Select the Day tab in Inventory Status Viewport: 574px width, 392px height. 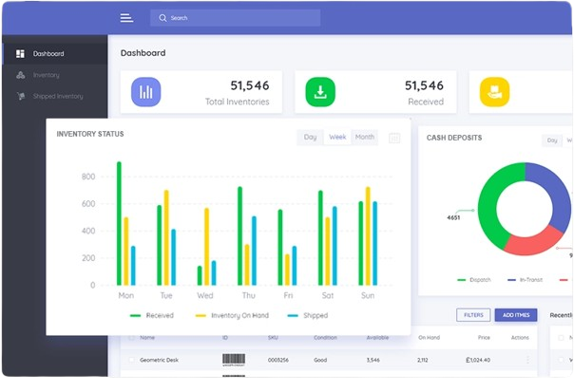pyautogui.click(x=310, y=137)
